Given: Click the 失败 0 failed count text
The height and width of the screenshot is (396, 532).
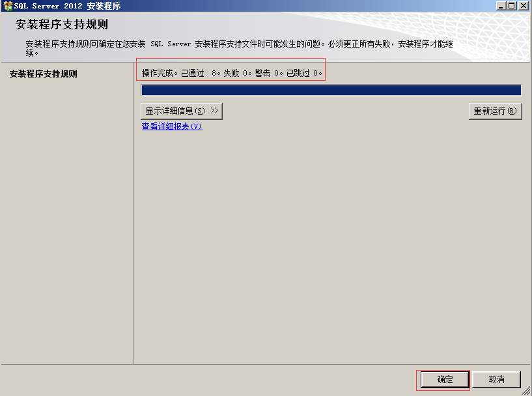Looking at the screenshot, I should (x=237, y=74).
